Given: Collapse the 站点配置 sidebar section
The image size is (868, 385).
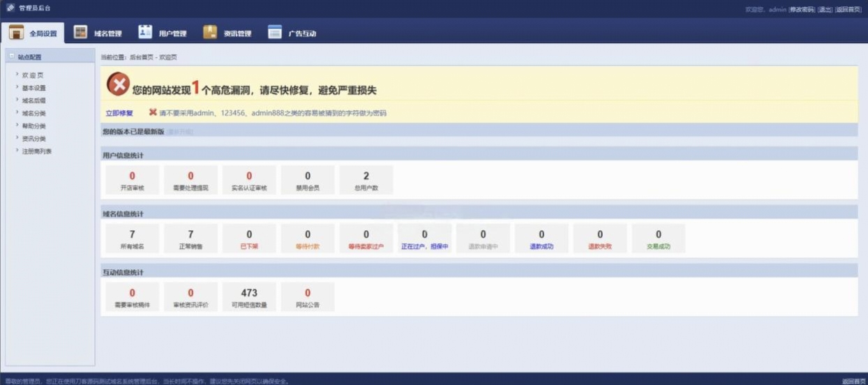Looking at the screenshot, I should (x=12, y=56).
